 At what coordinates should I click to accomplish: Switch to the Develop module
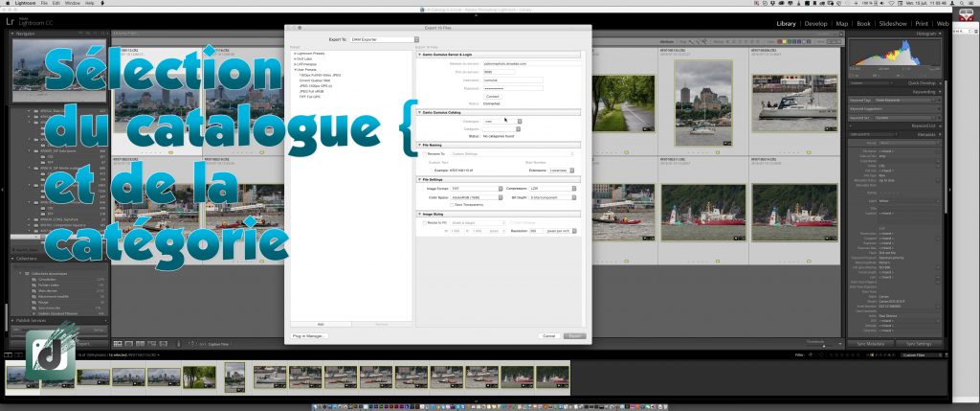click(815, 24)
